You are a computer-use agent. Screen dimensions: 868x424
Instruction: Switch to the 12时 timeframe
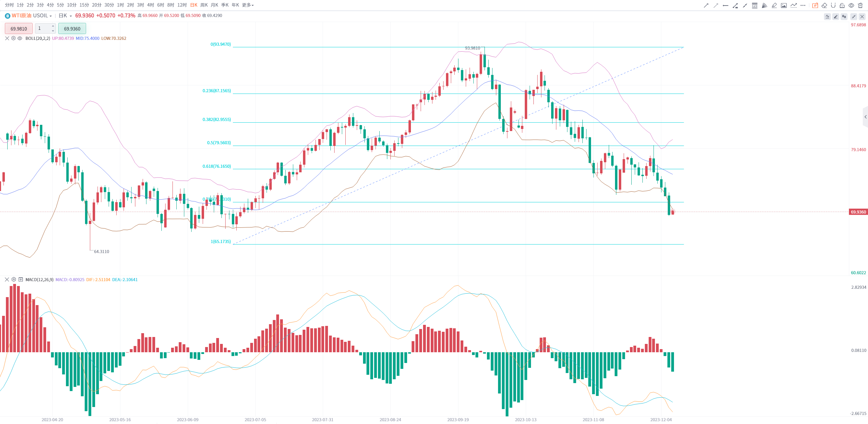(x=182, y=5)
